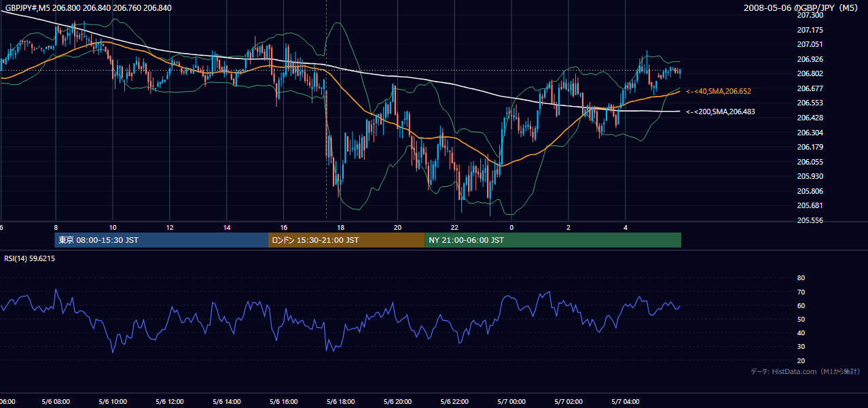Click the 5/6 20:00 timeline label

[398, 402]
